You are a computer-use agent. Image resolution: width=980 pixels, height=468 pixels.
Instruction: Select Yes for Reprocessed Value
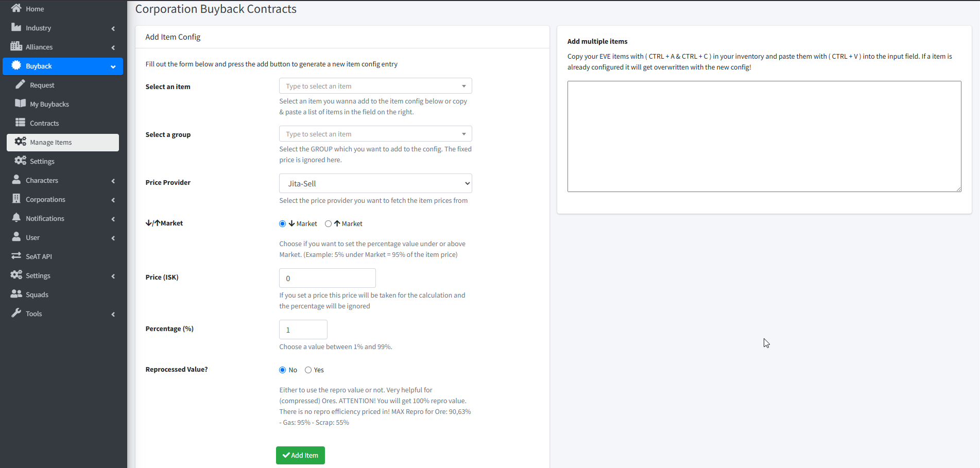pos(308,370)
